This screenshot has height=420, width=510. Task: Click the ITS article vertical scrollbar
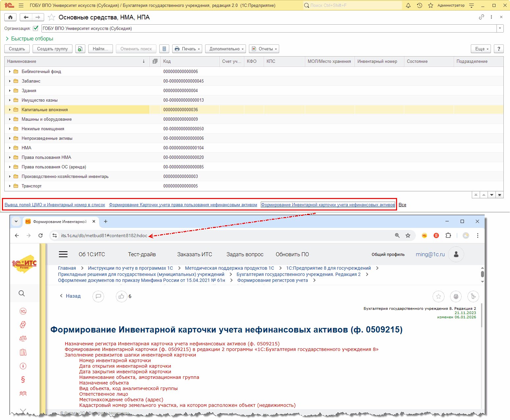point(481,316)
